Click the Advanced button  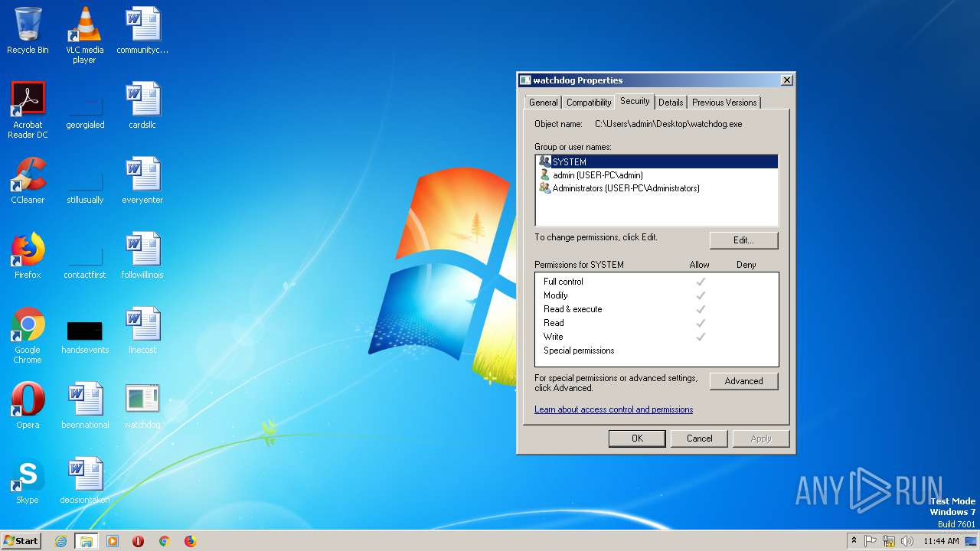tap(743, 381)
